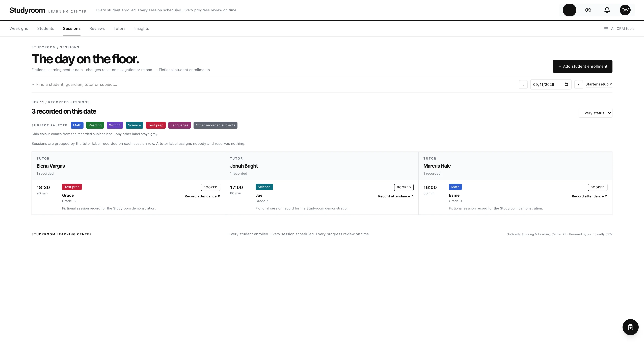
Task: Select the Math subject chip in palette
Action: [77, 125]
